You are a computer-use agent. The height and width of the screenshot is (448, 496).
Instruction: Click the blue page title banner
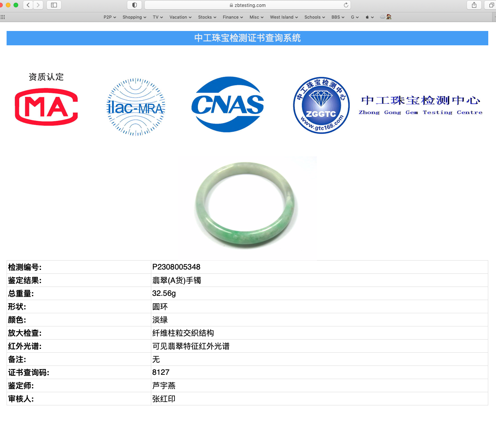247,38
